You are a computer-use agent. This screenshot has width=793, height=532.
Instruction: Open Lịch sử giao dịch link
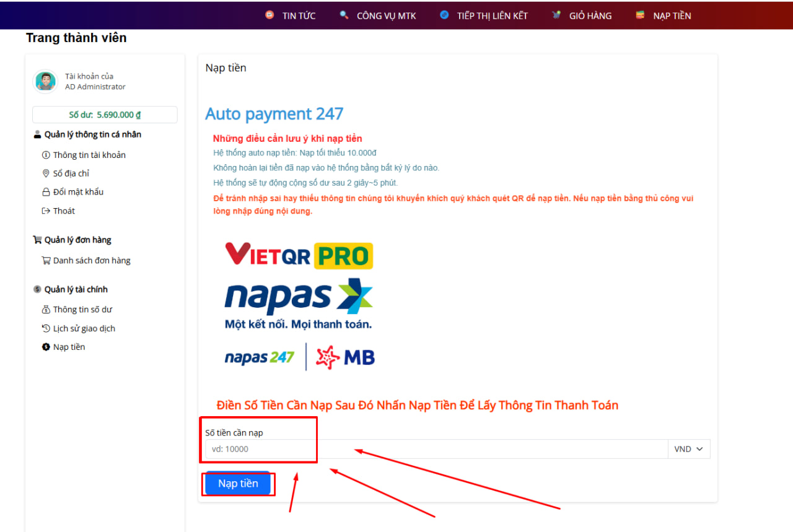point(84,328)
